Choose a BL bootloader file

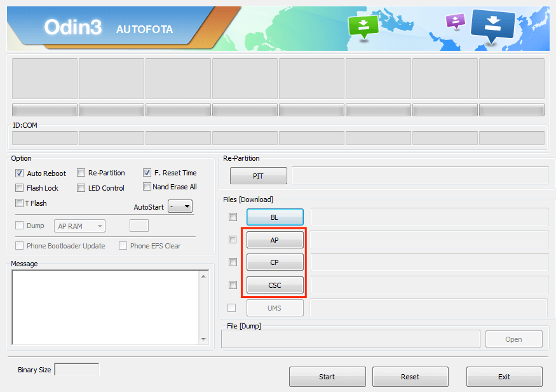coord(275,217)
